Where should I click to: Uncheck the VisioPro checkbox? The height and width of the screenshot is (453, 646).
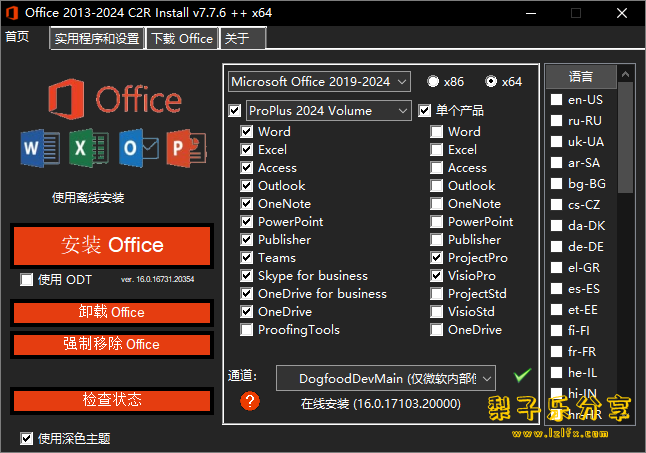[x=437, y=276]
